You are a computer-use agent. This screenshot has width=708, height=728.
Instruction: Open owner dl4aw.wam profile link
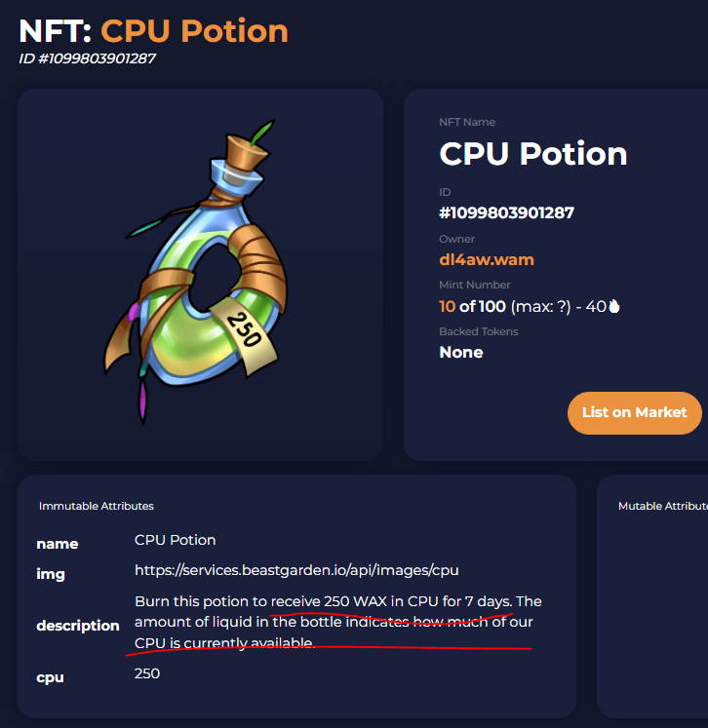[487, 259]
